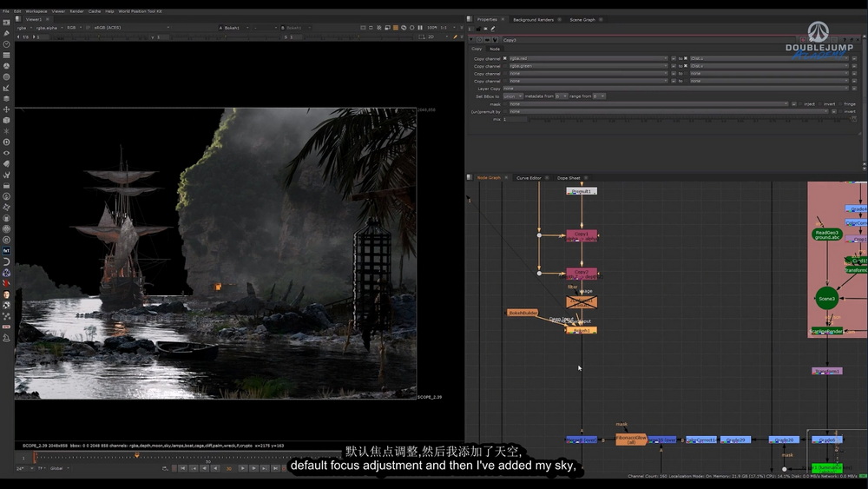This screenshot has height=489, width=868.
Task: Select the green Scene3 node
Action: click(826, 299)
